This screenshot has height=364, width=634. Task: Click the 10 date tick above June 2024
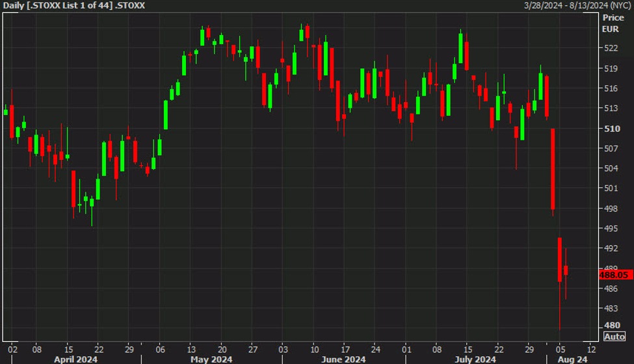[314, 350]
